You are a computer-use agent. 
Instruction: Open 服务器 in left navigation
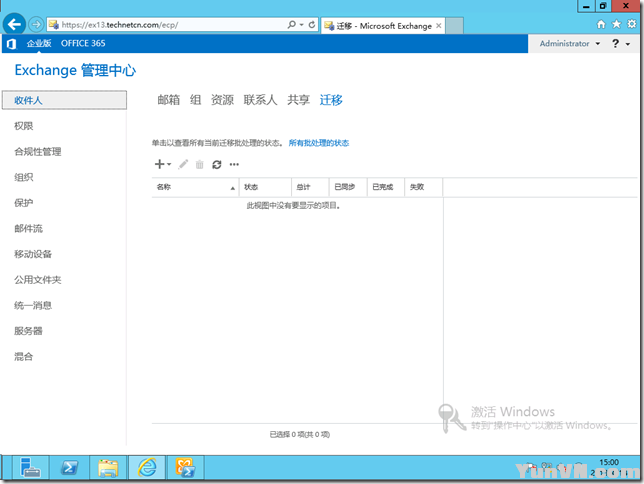click(28, 331)
